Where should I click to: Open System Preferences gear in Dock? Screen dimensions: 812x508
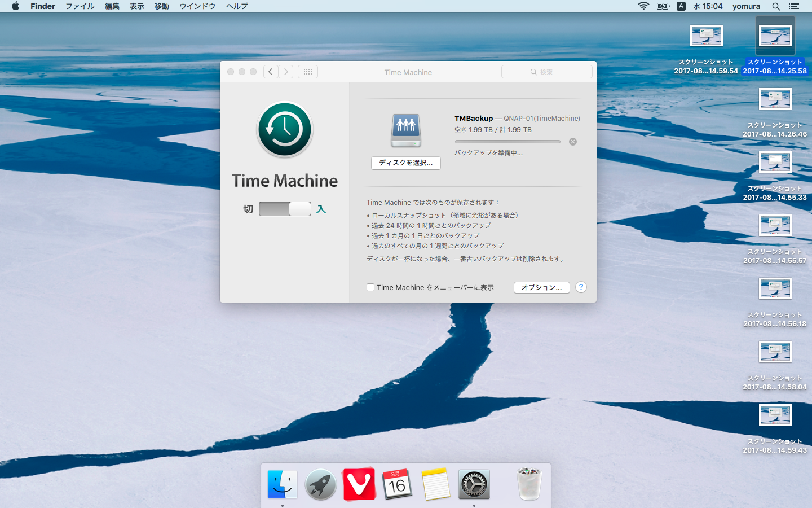pyautogui.click(x=474, y=484)
